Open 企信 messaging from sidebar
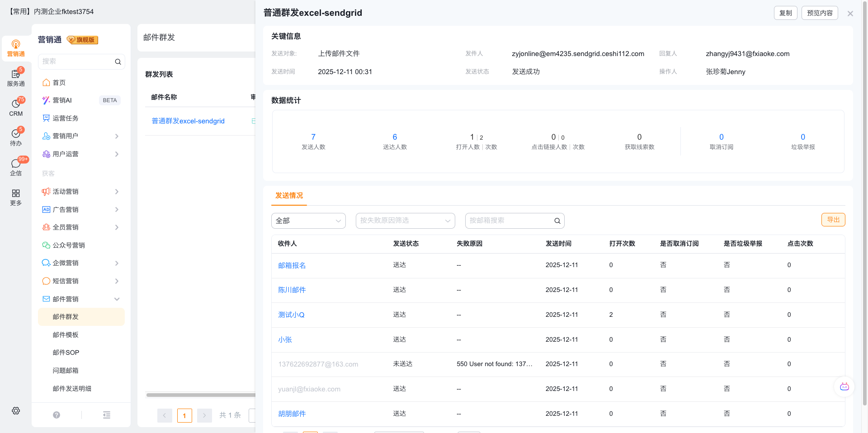 click(x=16, y=166)
